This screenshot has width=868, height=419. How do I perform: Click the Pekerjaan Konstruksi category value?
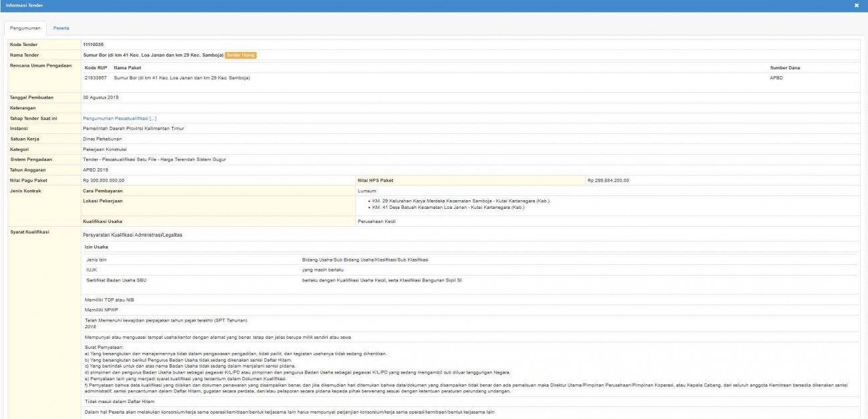coord(105,149)
